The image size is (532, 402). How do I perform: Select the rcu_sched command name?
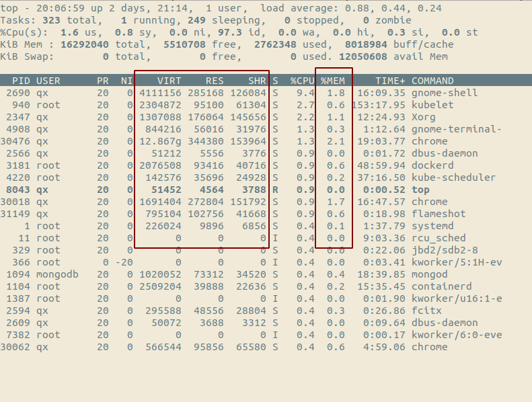tap(439, 238)
